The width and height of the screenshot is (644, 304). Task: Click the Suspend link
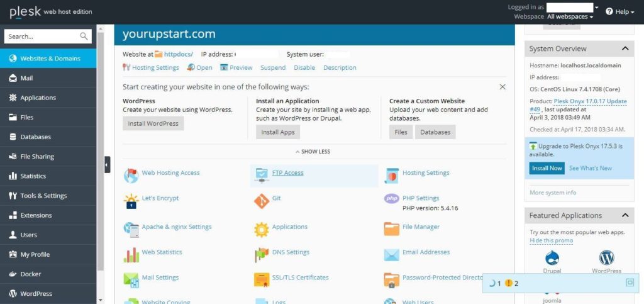pos(273,67)
